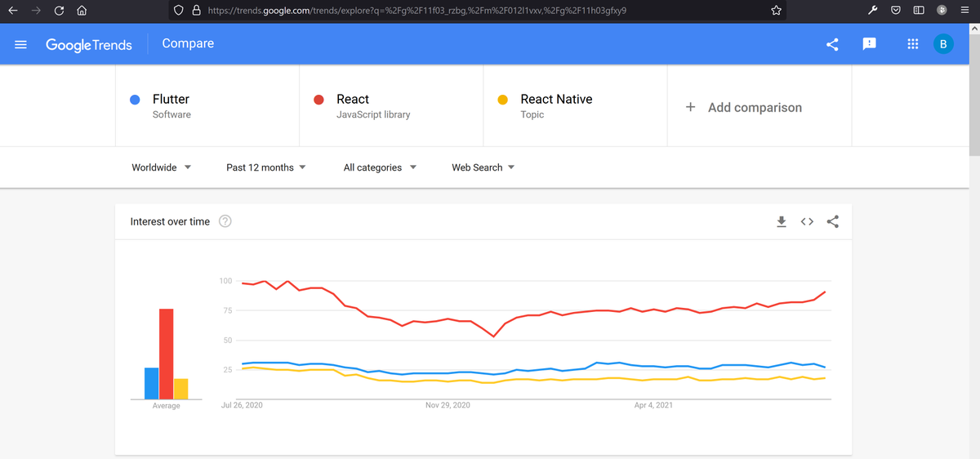Bookmark this page with star icon
980x459 pixels.
[x=776, y=11]
